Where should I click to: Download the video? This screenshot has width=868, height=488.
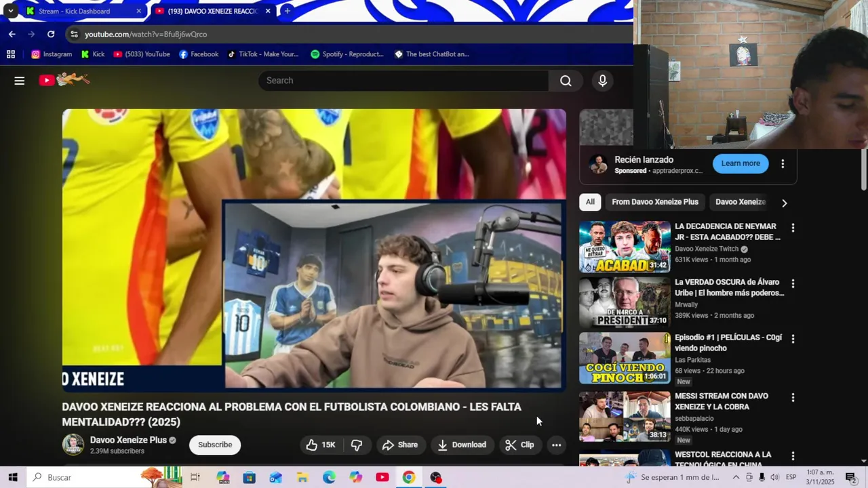(462, 445)
